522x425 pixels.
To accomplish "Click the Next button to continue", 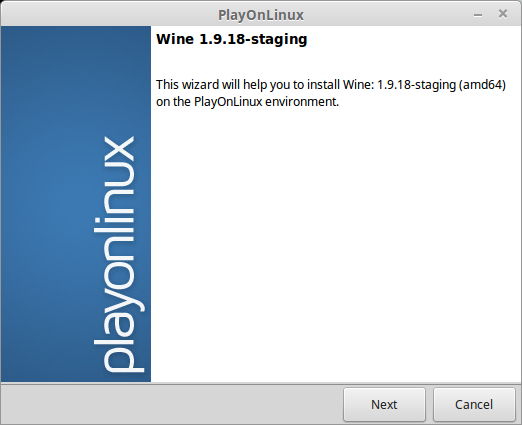I will click(384, 404).
